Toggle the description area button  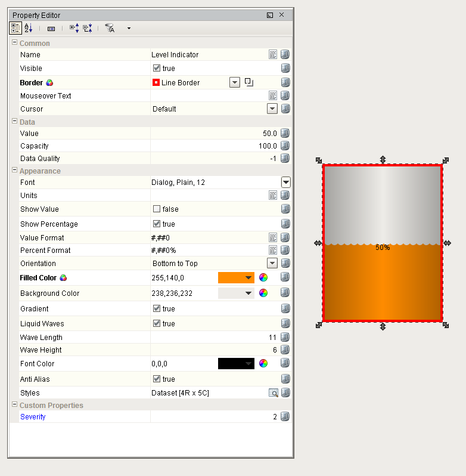tap(51, 28)
